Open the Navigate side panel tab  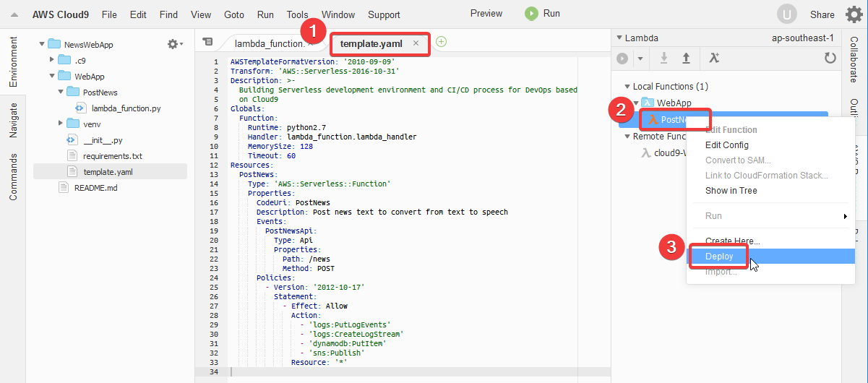point(13,121)
